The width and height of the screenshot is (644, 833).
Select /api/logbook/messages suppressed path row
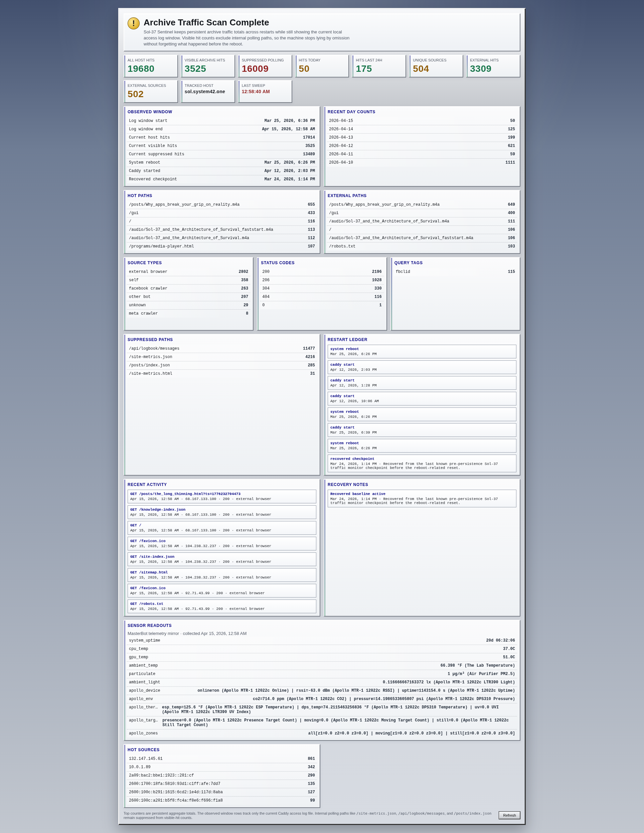[x=222, y=349]
